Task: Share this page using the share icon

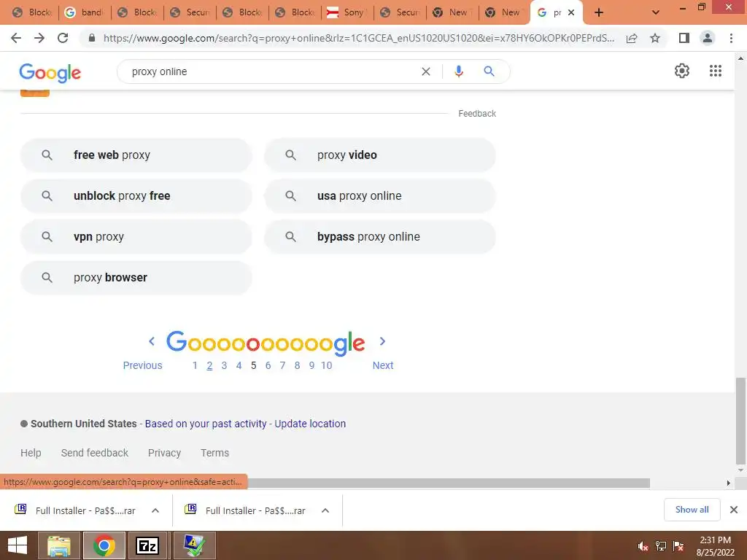Action: pos(632,38)
